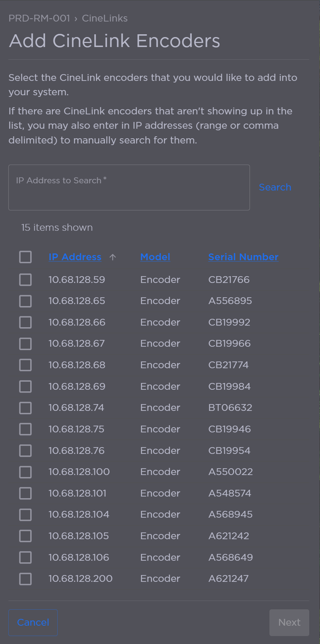Select encoder 10.68.128.100
This screenshot has height=644, width=320.
click(25, 472)
